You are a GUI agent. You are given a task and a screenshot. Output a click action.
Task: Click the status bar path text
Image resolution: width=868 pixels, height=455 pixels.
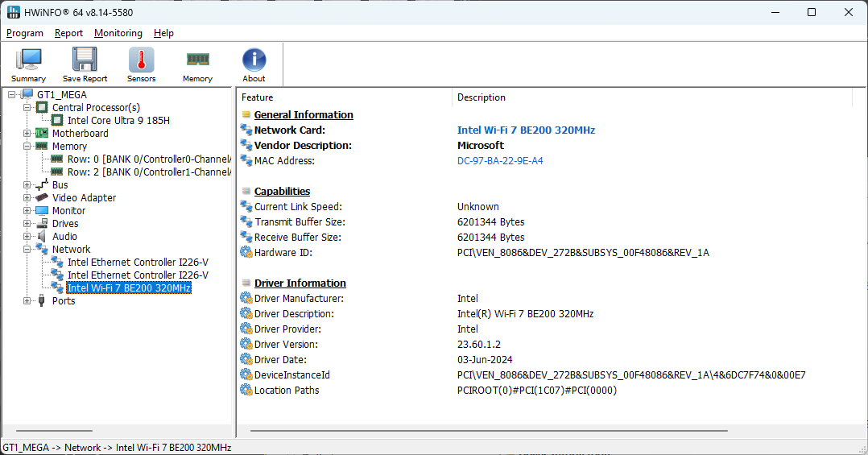click(117, 447)
